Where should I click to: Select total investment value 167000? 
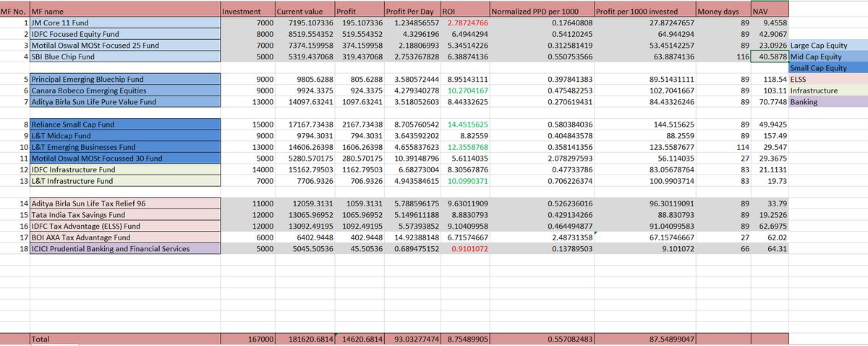(x=247, y=339)
